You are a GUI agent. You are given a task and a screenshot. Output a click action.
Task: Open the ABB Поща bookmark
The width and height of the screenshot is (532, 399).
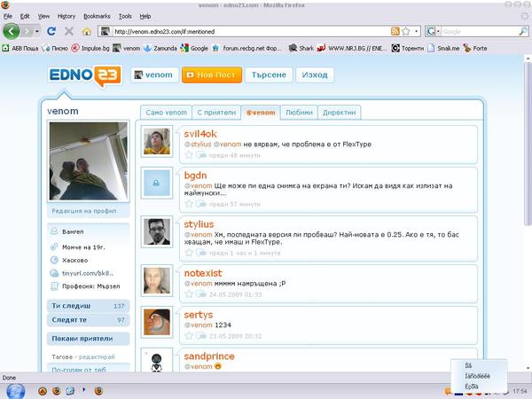coord(20,48)
